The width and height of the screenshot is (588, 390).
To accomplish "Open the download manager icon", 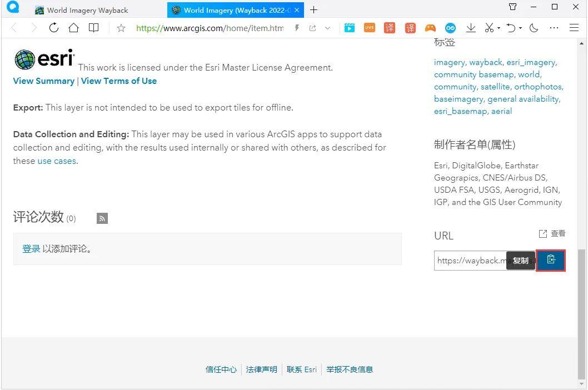I will point(470,27).
